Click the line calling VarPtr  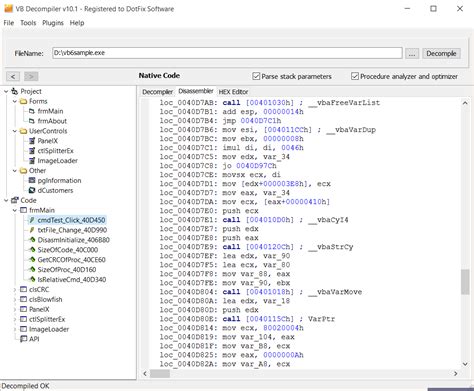[247, 319]
